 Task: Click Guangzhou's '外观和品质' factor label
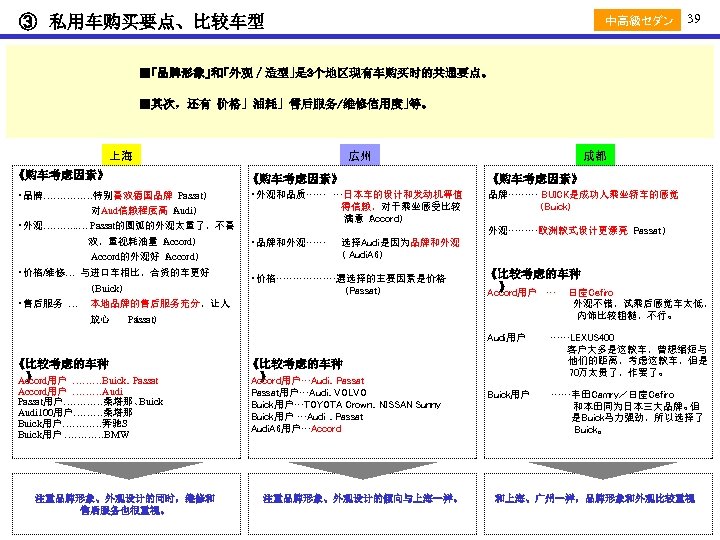281,195
